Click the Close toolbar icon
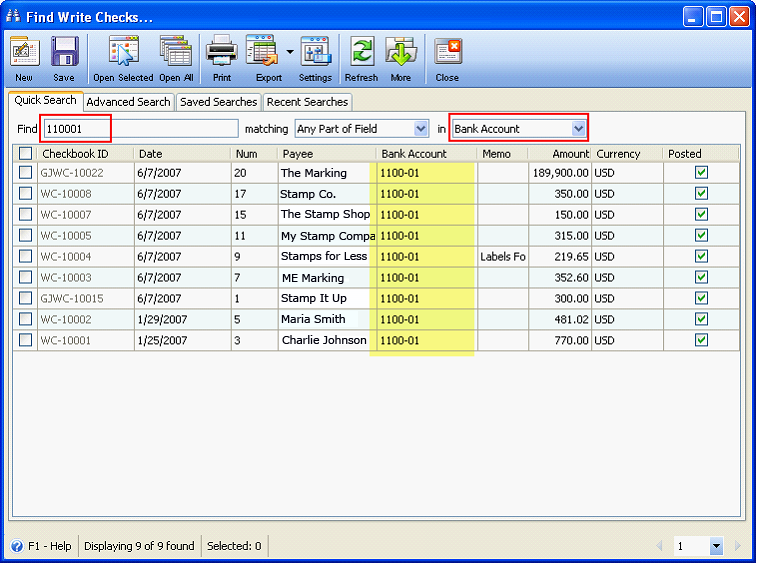757x564 pixels. (x=448, y=52)
